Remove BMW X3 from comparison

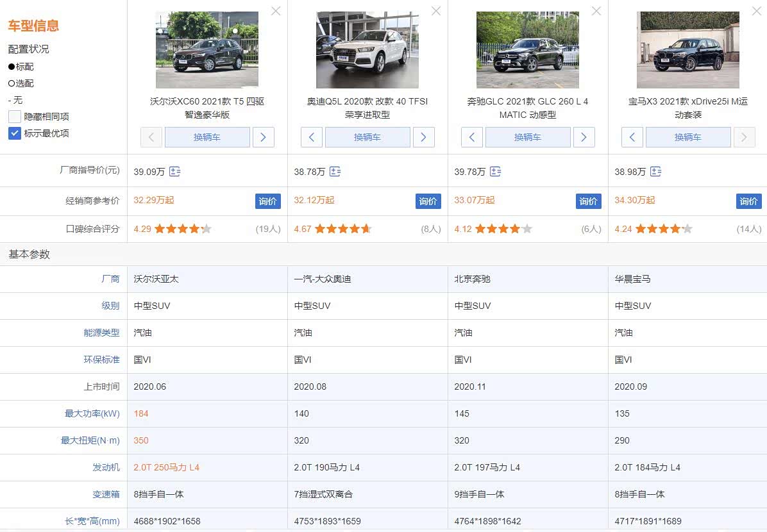pos(757,11)
